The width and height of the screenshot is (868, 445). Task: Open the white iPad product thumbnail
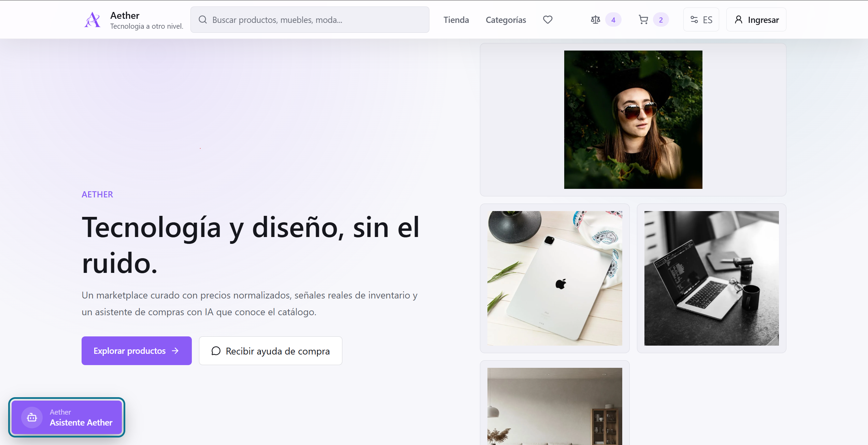tap(555, 278)
